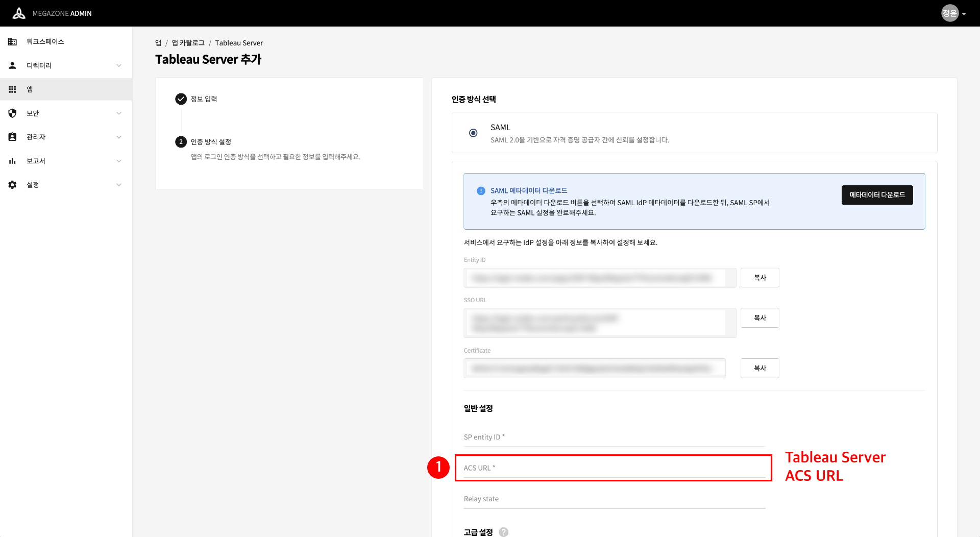This screenshot has width=980, height=537.
Task: Click the 메타데이터 다운로드 button
Action: 877,195
